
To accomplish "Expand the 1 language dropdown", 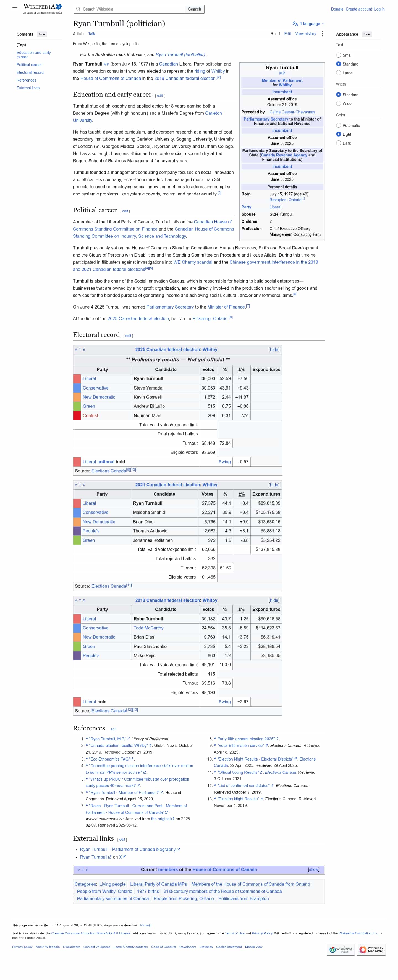I will tap(309, 24).
